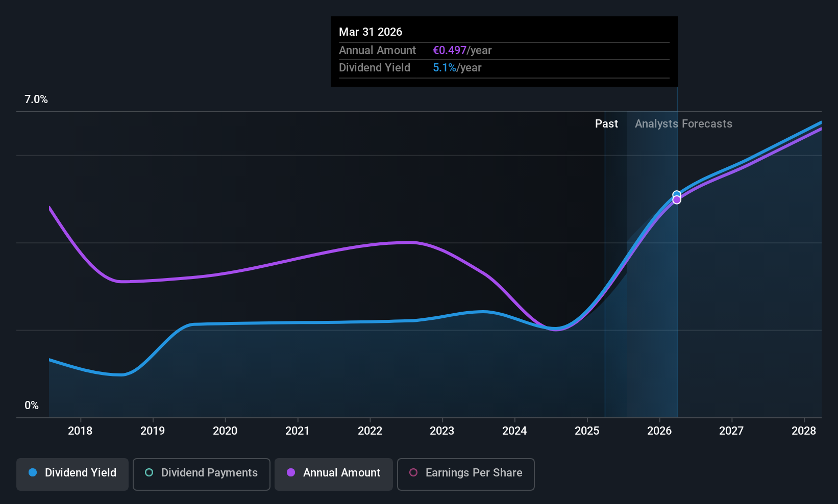This screenshot has width=838, height=504.
Task: Click the 2018 x-axis label
Action: [80, 431]
